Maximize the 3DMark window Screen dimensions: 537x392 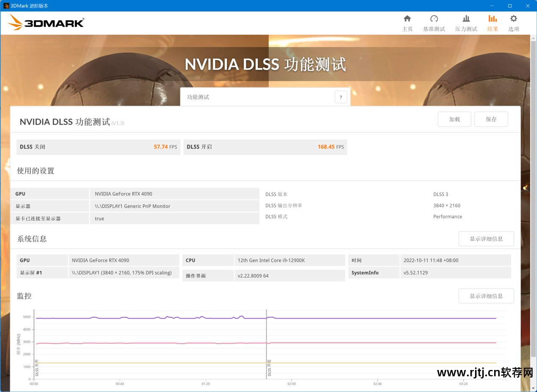pyautogui.click(x=510, y=6)
